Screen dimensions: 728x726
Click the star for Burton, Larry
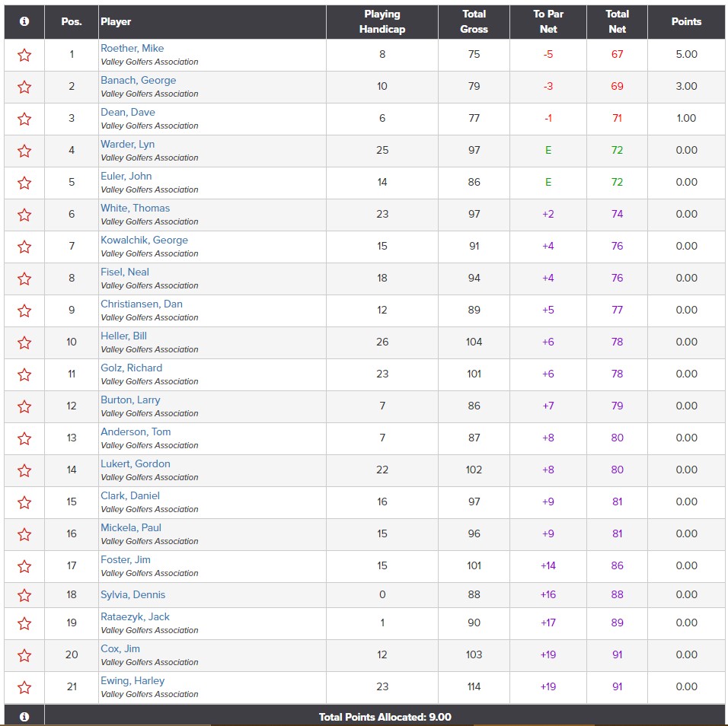click(x=24, y=406)
